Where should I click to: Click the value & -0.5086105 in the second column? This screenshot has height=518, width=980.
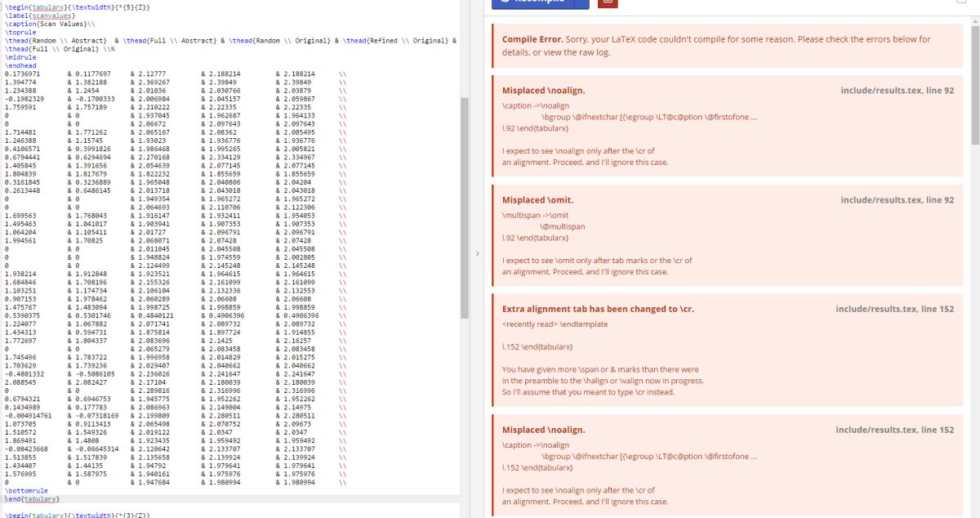click(x=92, y=373)
